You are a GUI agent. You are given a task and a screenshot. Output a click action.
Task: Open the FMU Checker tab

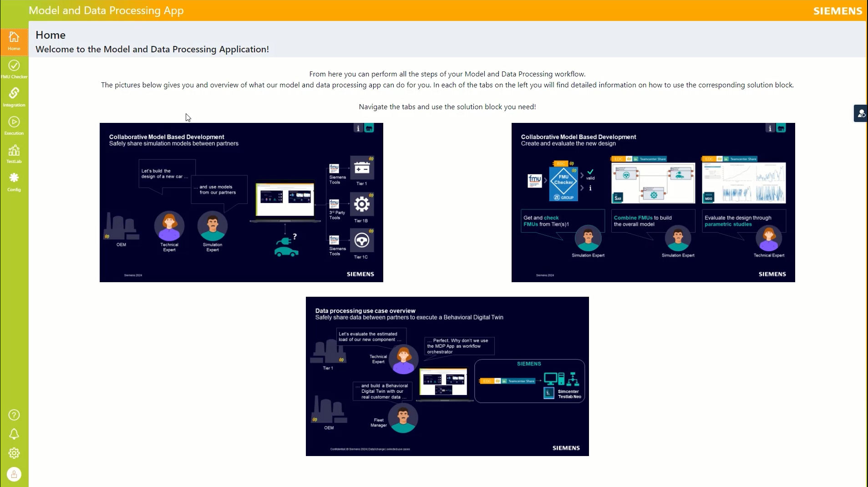14,69
